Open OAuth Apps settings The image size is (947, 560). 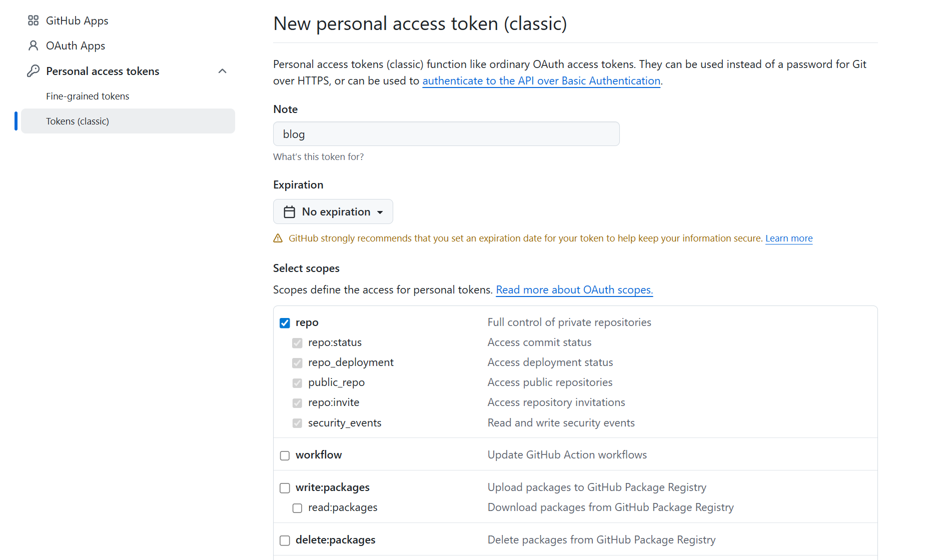pyautogui.click(x=76, y=45)
